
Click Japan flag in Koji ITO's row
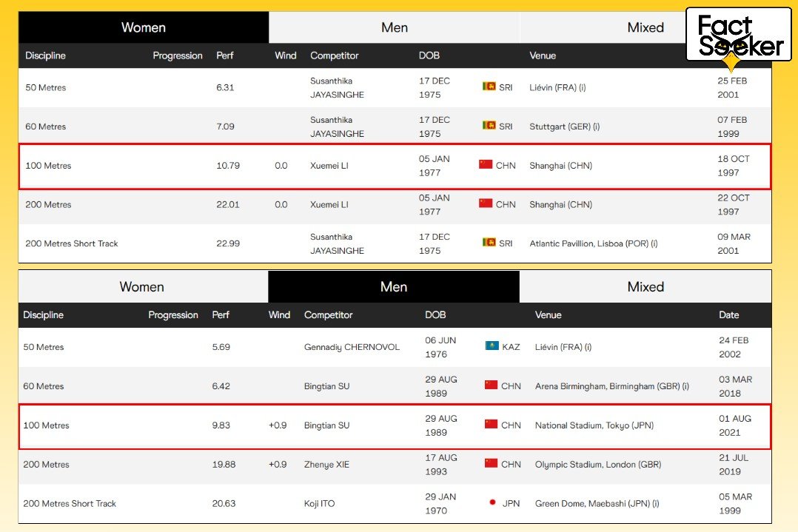[492, 503]
